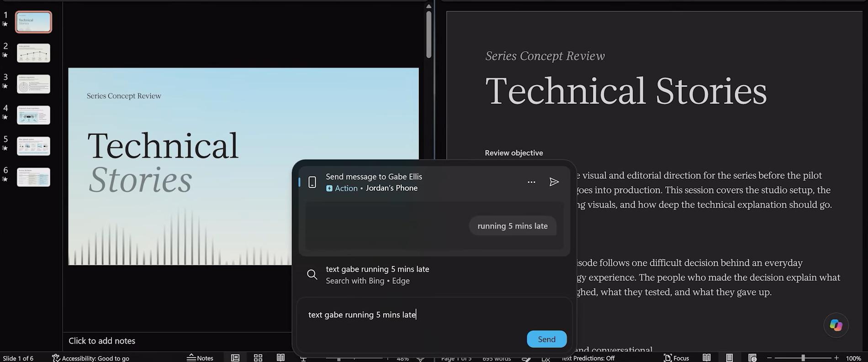
Task: Click Word zoom out minus icon
Action: 769,358
